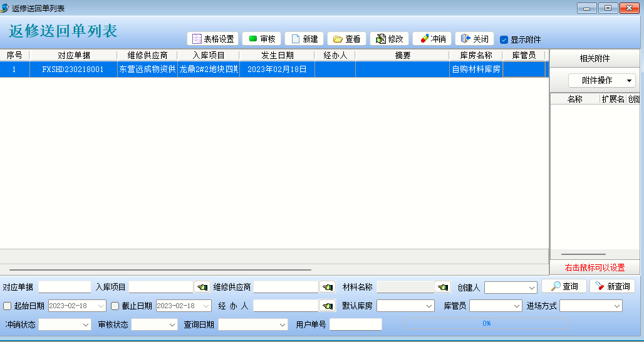Create a new record with 新建
This screenshot has height=342, width=644.
click(x=304, y=39)
